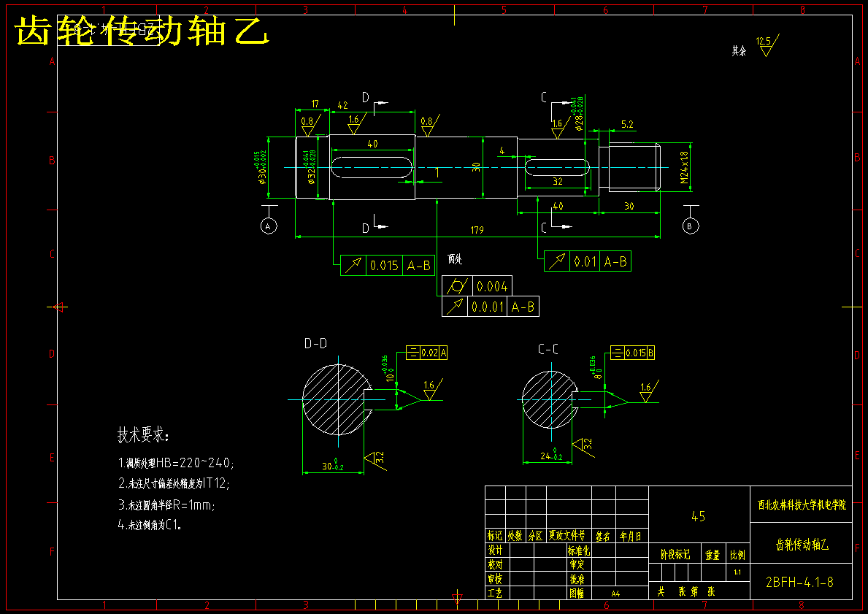Click the 分区 cell in the title block
Image resolution: width=868 pixels, height=614 pixels.
(536, 536)
